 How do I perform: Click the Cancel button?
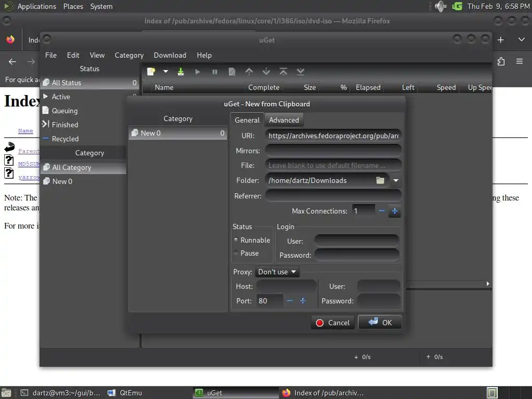332,323
